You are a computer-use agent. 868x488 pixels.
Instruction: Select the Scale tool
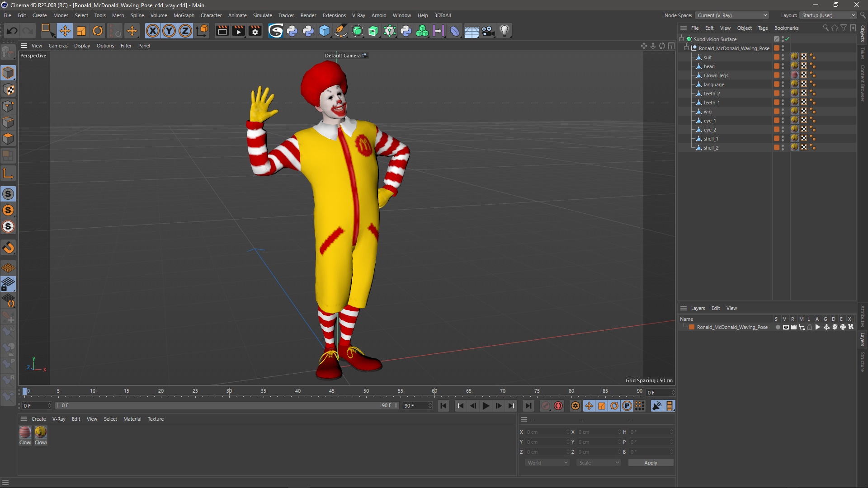81,31
